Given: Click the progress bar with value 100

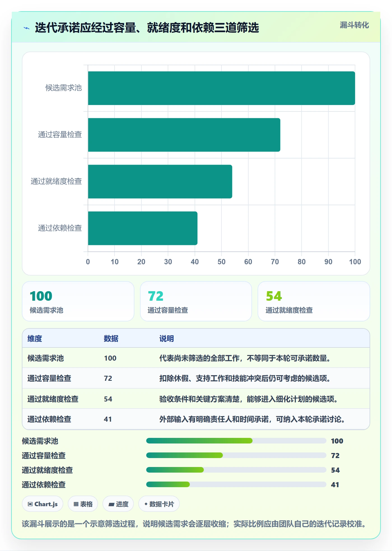Looking at the screenshot, I should click(x=236, y=441).
